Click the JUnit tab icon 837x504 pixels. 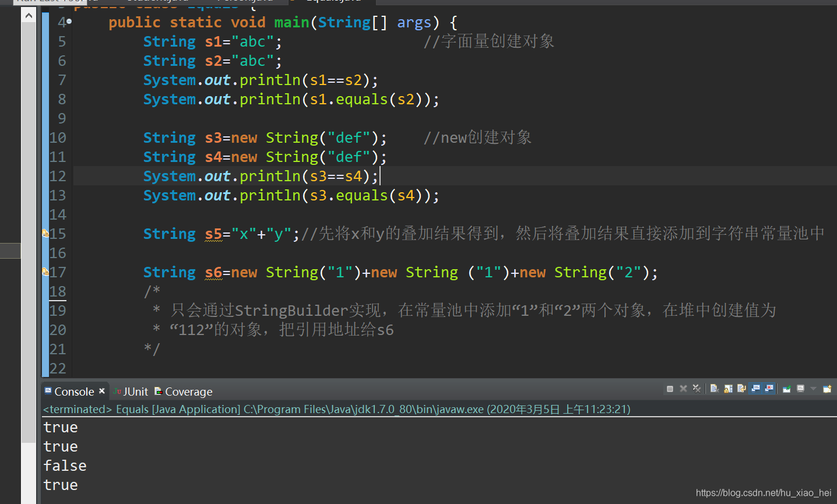point(117,391)
